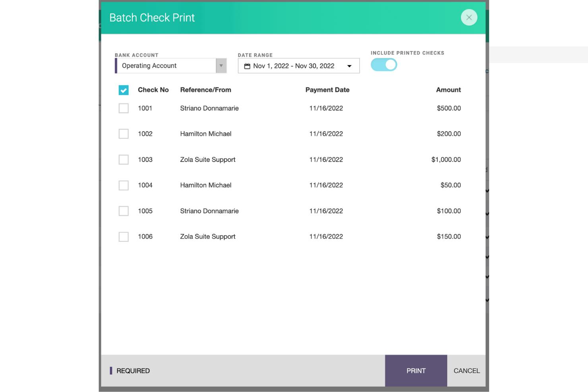
Task: Click the calendar icon in Date Range
Action: point(247,66)
